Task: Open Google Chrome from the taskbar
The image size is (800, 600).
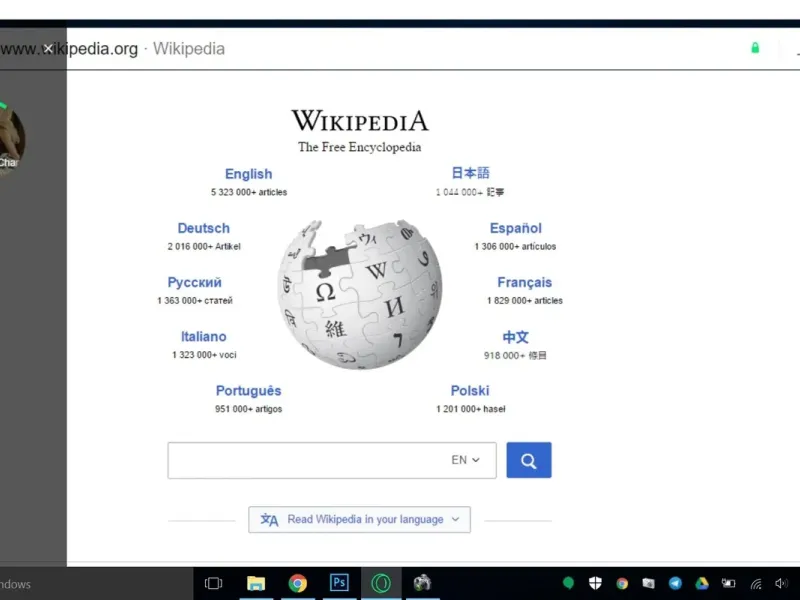Action: coord(297,583)
